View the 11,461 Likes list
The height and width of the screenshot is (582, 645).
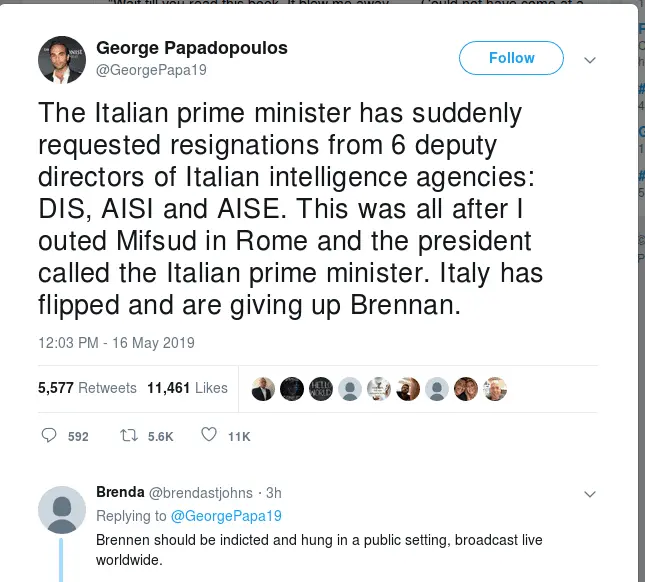pos(188,388)
